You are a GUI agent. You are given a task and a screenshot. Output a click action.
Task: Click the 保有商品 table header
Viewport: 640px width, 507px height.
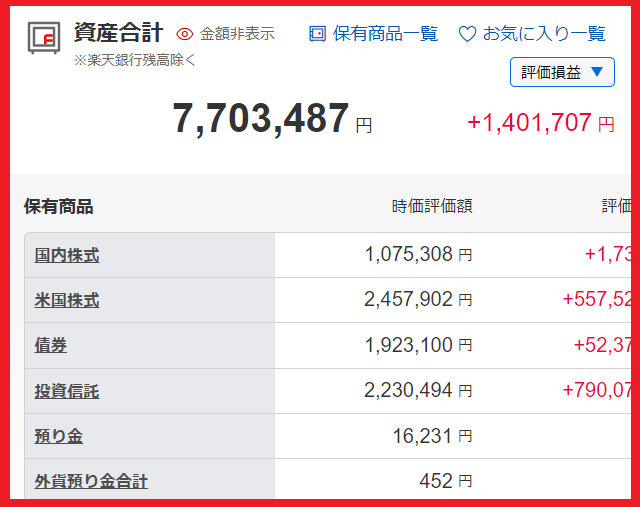[59, 206]
